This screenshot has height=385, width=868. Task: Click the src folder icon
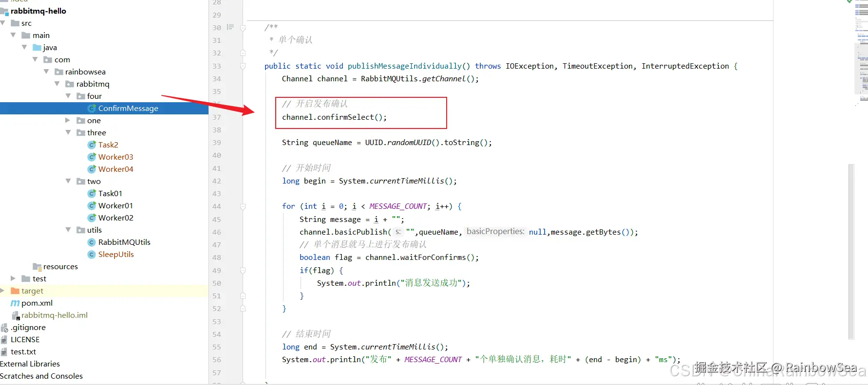[15, 23]
